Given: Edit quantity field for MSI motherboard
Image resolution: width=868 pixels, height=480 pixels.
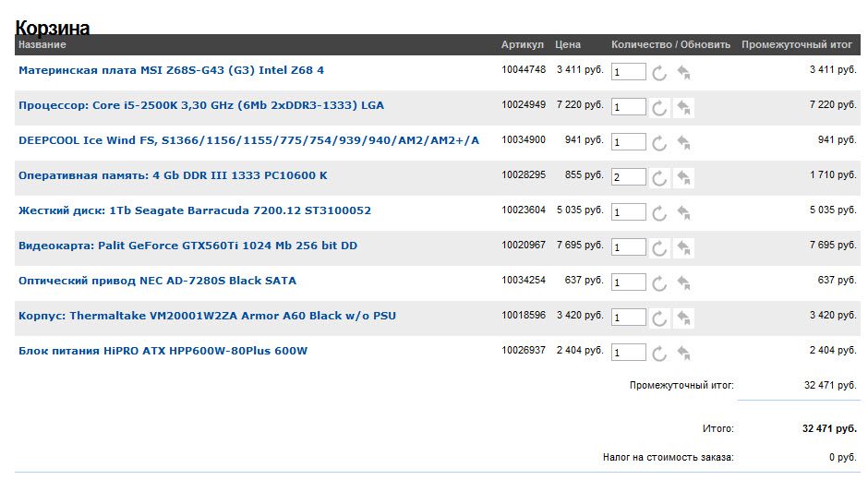Looking at the screenshot, I should point(628,71).
